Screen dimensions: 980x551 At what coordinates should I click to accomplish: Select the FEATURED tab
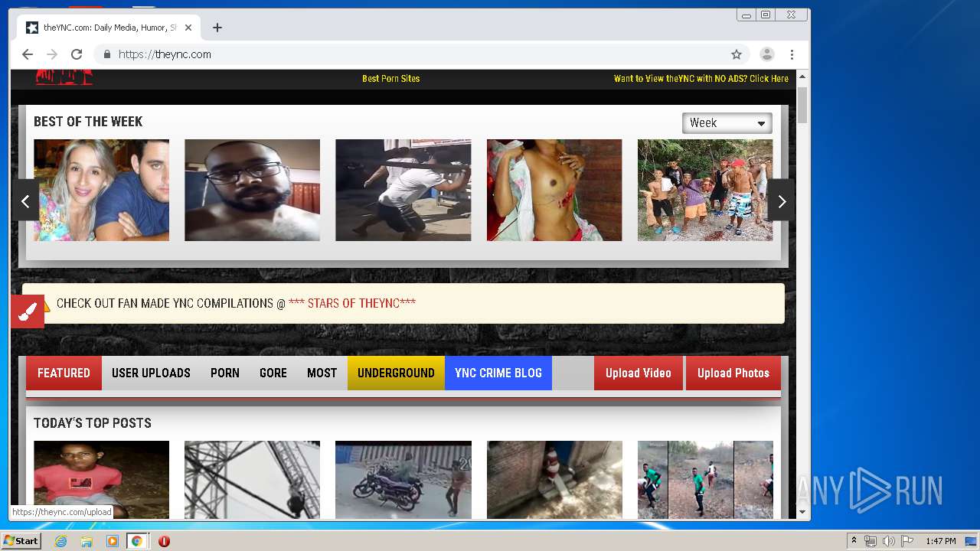coord(64,373)
